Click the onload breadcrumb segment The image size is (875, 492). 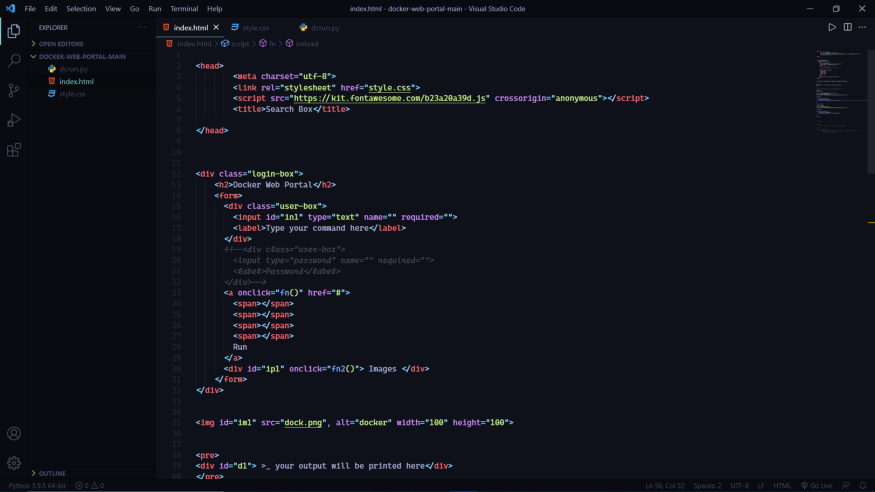tap(306, 44)
